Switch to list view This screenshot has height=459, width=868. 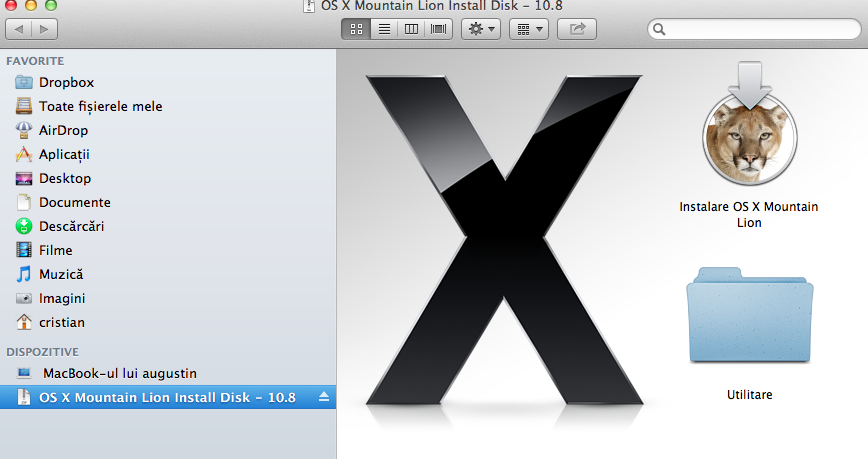coord(384,29)
